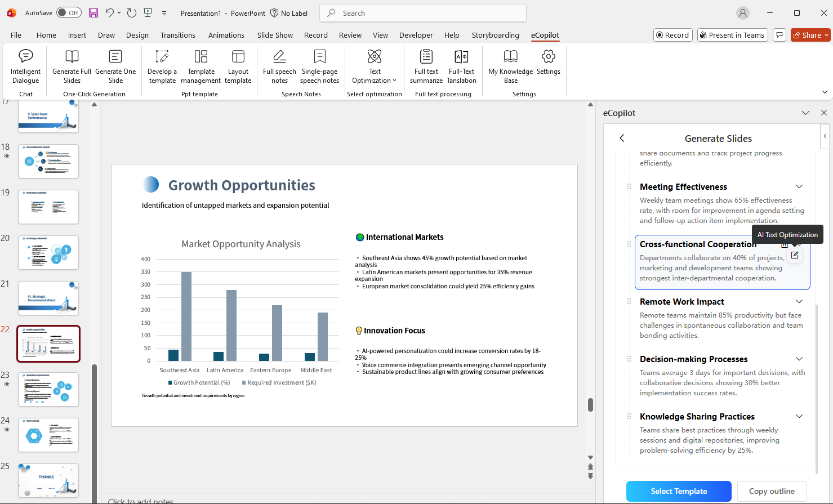Image resolution: width=833 pixels, height=504 pixels.
Task: Start a Record session
Action: [x=672, y=34]
